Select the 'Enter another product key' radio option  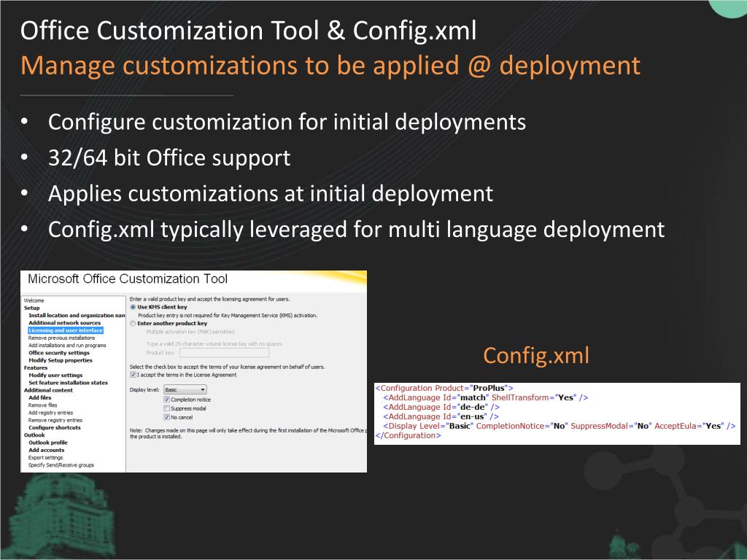(133, 323)
